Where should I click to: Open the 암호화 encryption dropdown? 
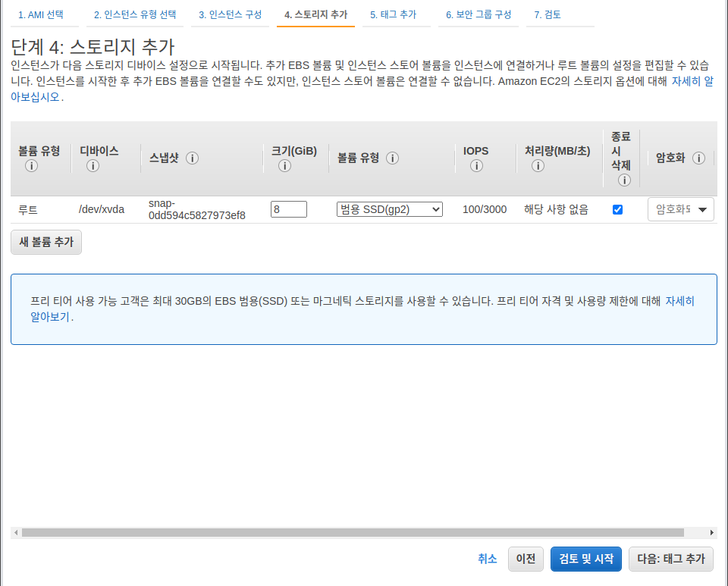click(681, 209)
